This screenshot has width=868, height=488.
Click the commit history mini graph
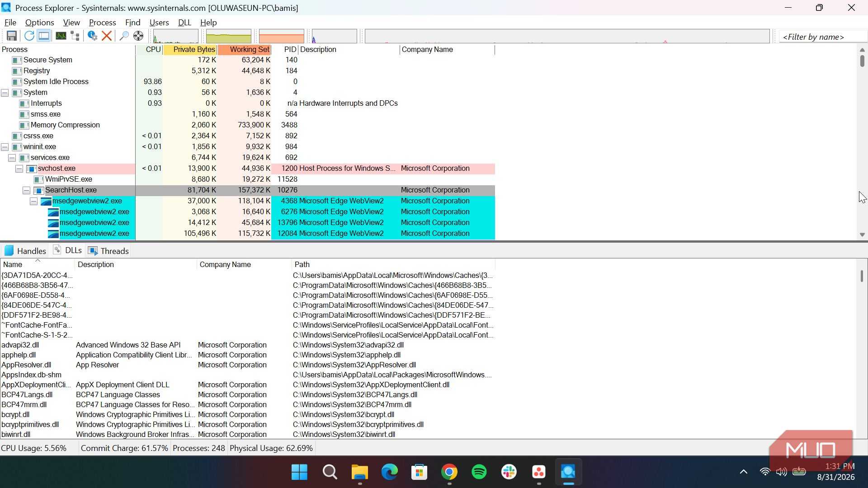[x=229, y=36]
